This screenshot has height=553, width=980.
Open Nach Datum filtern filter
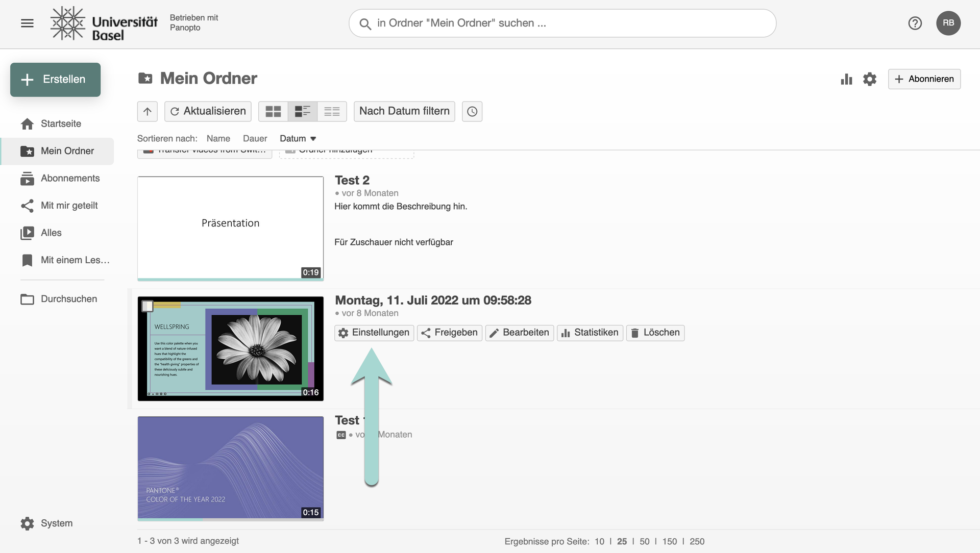point(404,111)
